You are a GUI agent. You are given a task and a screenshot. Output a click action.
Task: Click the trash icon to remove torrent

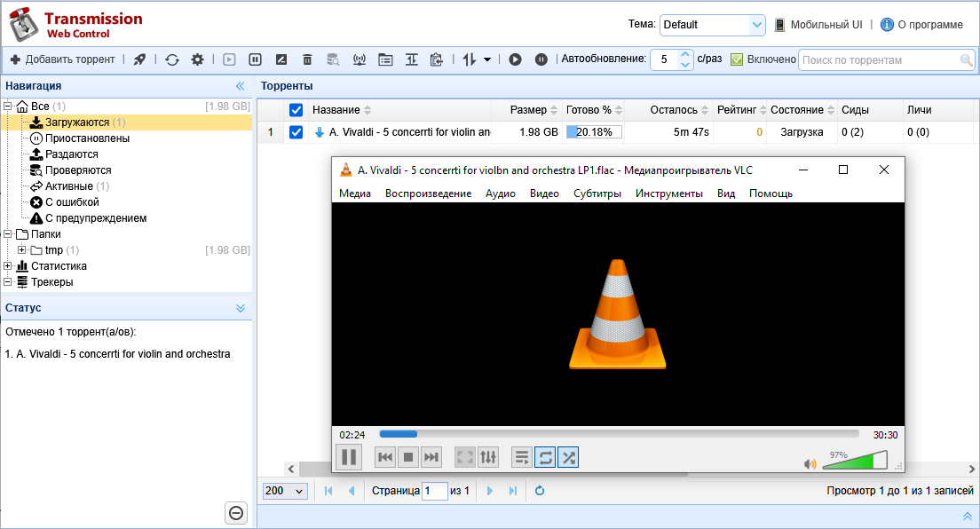click(x=307, y=59)
